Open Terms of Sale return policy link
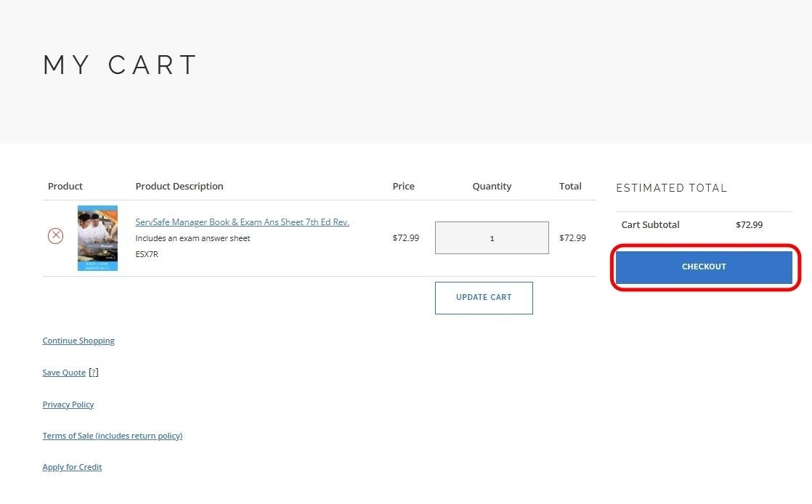Viewport: 812px width, 504px height. [113, 436]
